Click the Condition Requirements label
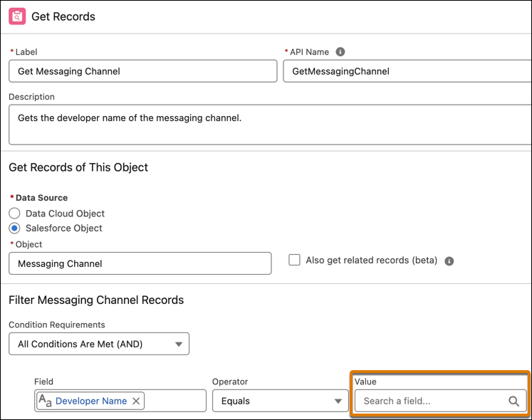The height and width of the screenshot is (420, 532). click(x=57, y=325)
